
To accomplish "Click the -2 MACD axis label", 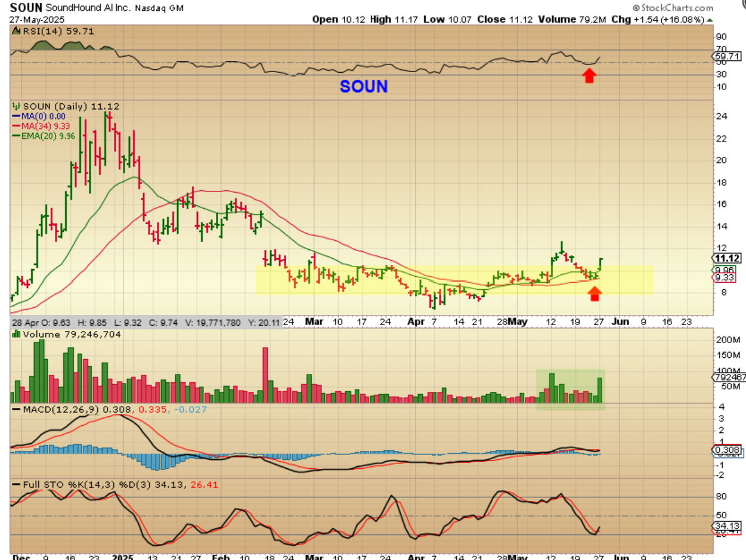I will point(720,475).
